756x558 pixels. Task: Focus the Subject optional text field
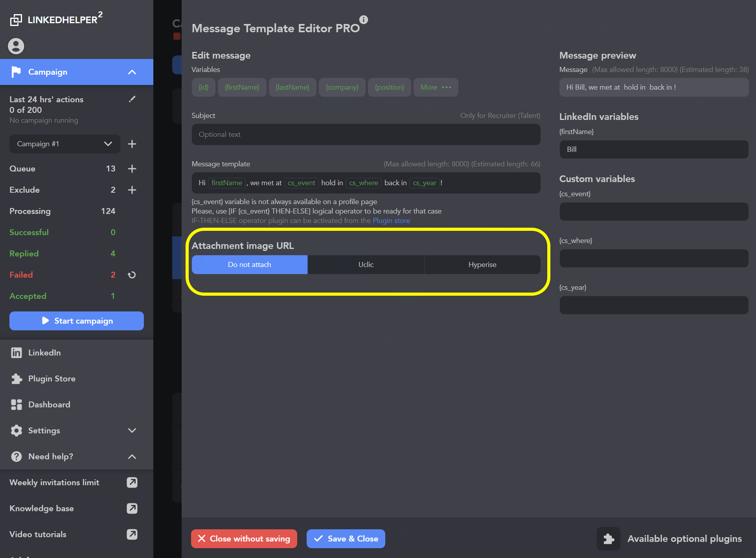[x=366, y=134]
